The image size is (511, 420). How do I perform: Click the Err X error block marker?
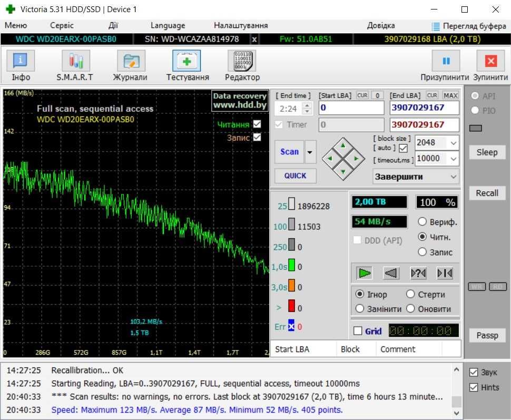click(x=291, y=325)
